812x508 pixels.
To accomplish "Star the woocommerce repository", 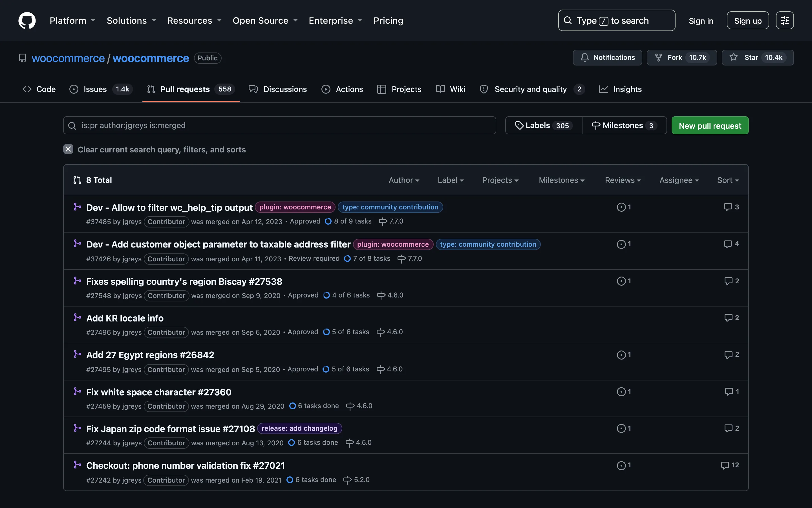I will 757,58.
